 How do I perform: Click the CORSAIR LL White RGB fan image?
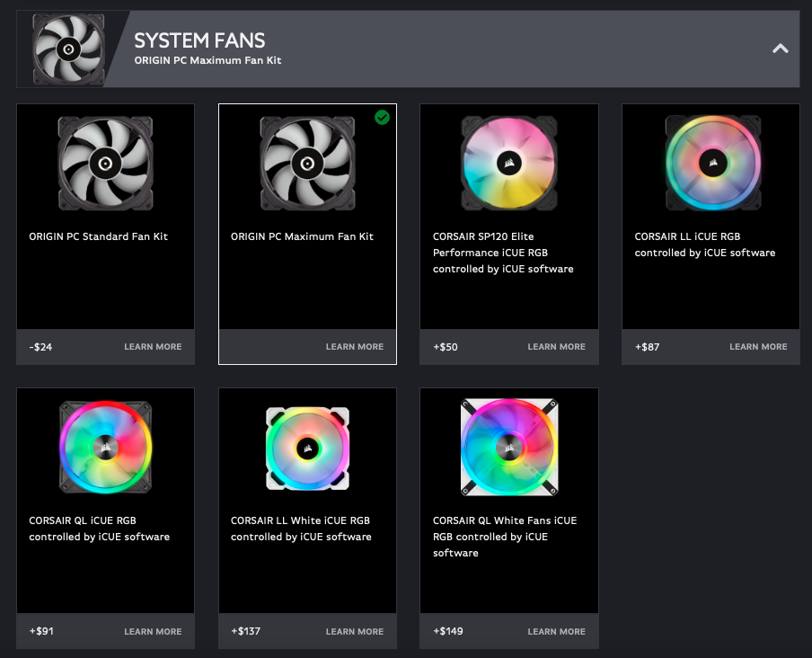(x=307, y=447)
